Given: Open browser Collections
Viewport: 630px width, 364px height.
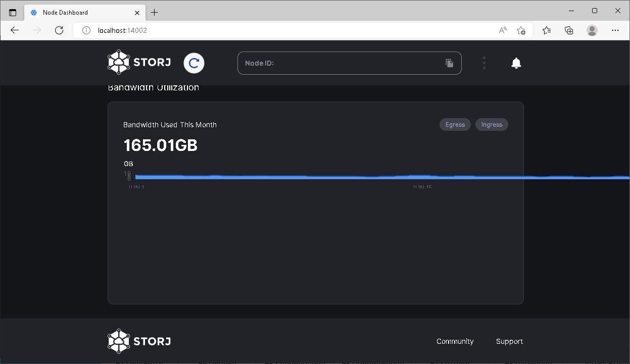Looking at the screenshot, I should 569,30.
